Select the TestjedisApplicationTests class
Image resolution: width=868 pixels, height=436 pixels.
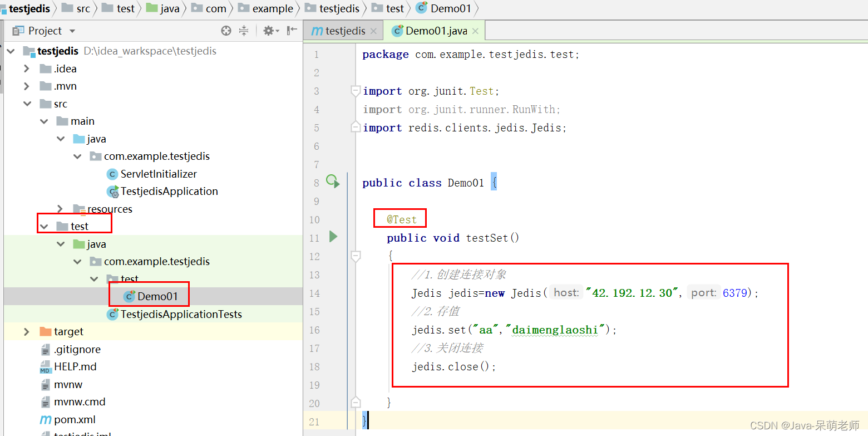(181, 314)
